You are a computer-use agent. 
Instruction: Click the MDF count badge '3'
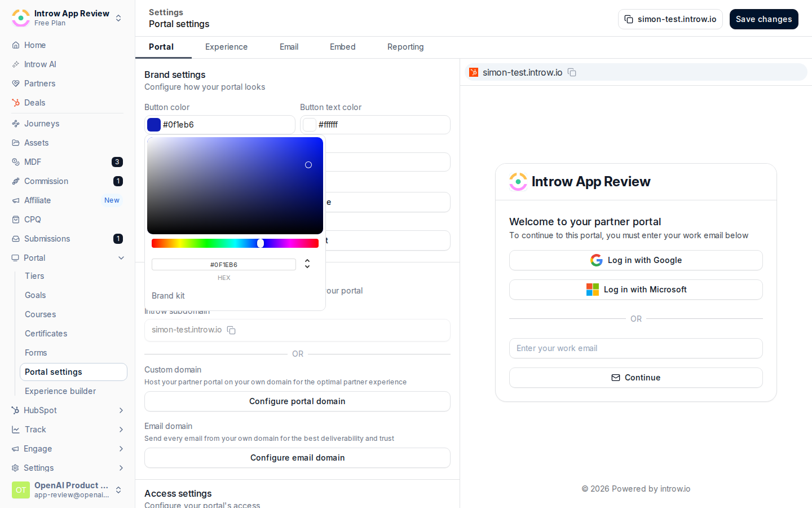117,162
